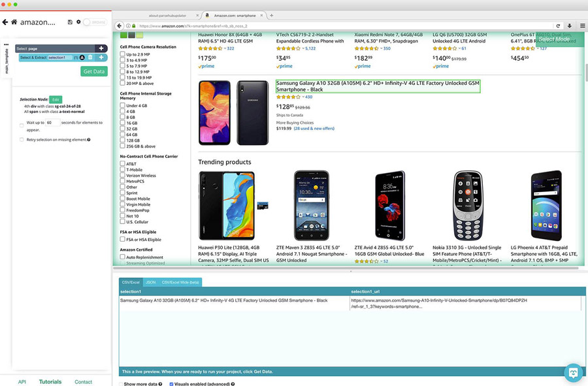Open a new browser tab with plus
Viewport: 588px width, 386px height.
[x=272, y=16]
